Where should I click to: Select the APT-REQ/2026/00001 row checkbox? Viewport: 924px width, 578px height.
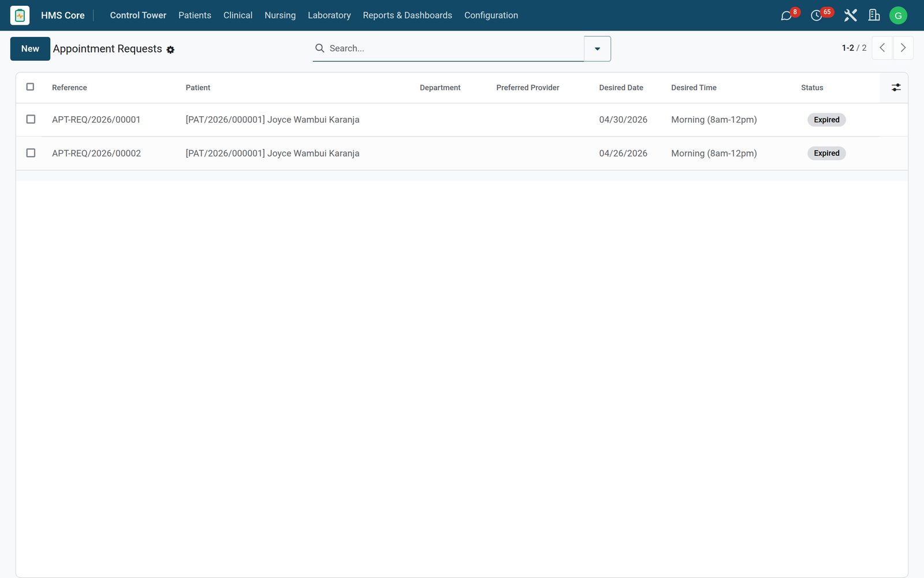click(31, 119)
